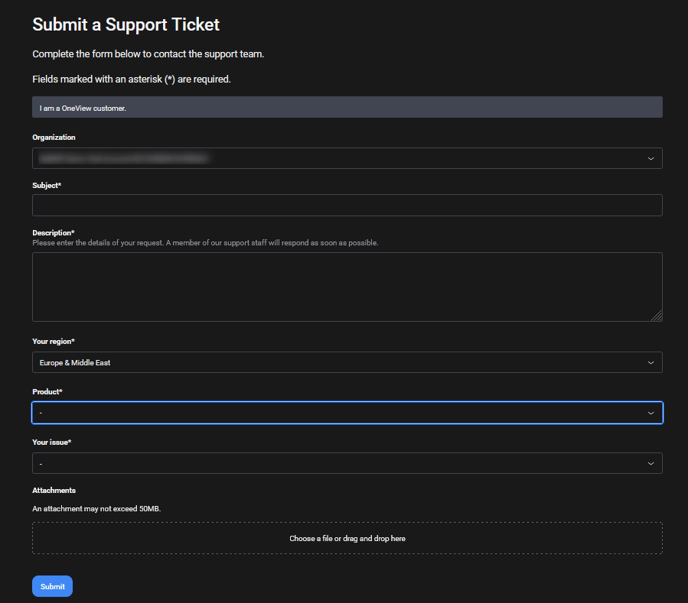Click inside the Description text area
The image size is (688, 603).
pyautogui.click(x=347, y=286)
